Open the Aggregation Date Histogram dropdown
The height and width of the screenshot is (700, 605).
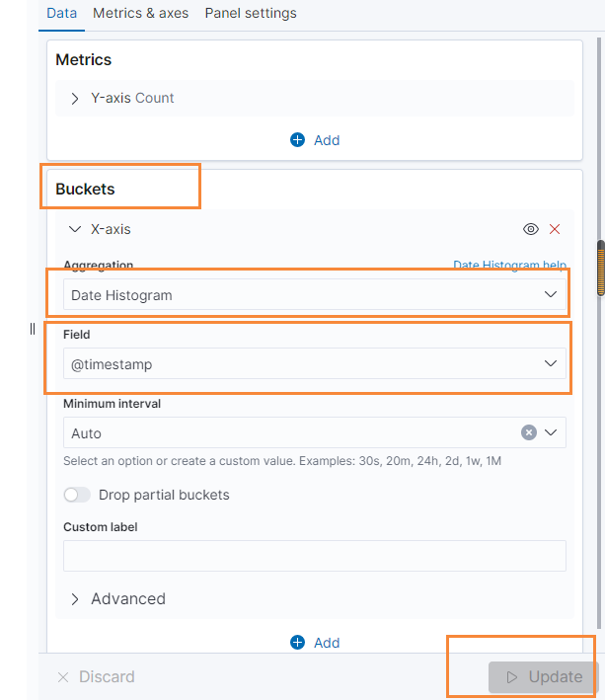pyautogui.click(x=314, y=295)
